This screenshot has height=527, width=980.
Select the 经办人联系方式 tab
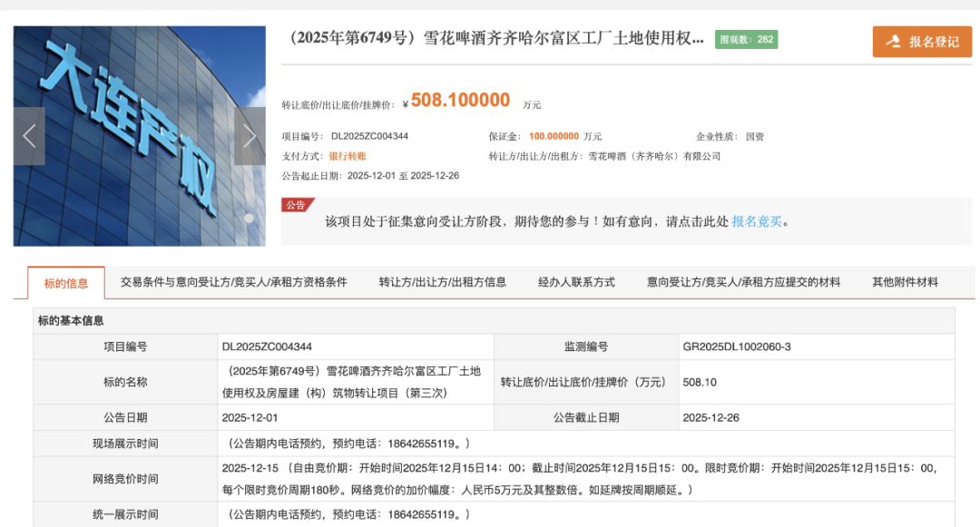point(576,282)
